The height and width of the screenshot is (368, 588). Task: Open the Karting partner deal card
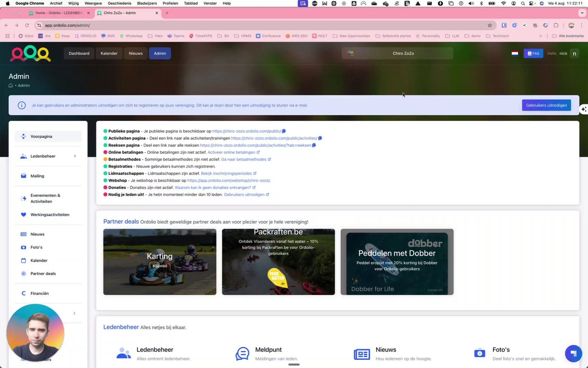point(160,262)
